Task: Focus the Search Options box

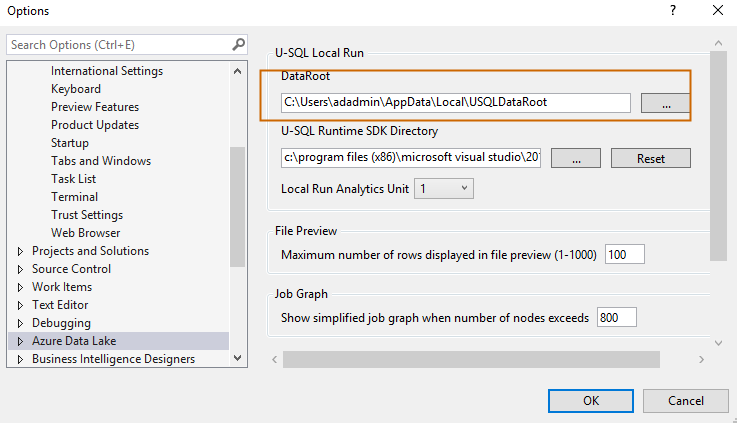Action: click(118, 45)
